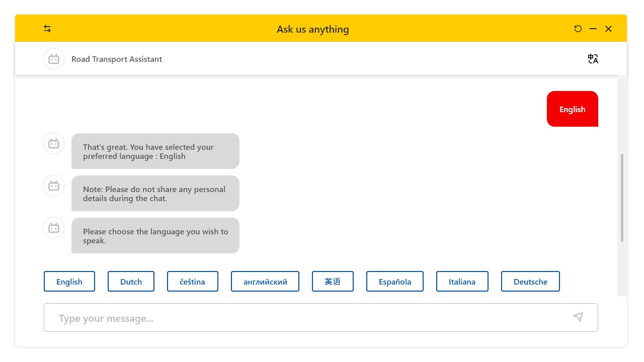Minimize the chat window
Image resolution: width=644 pixels, height=362 pixels.
point(593,29)
